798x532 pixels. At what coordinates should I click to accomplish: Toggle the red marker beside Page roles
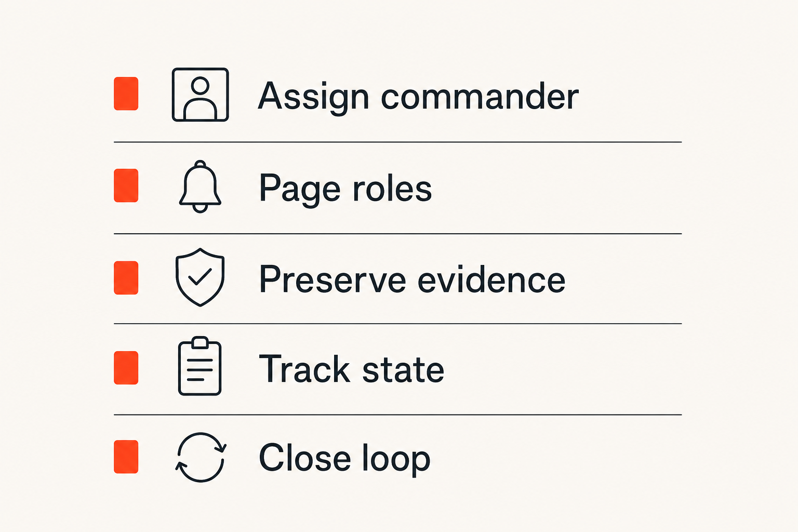pyautogui.click(x=126, y=185)
